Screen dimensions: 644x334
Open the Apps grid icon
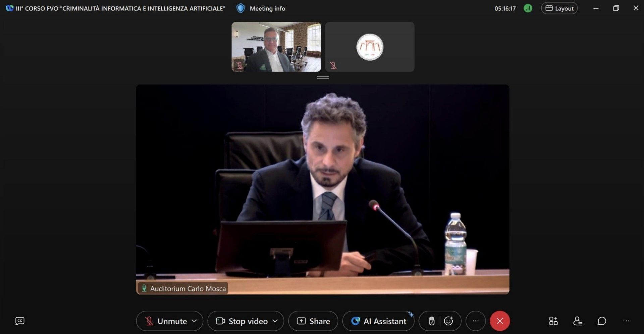click(x=553, y=321)
